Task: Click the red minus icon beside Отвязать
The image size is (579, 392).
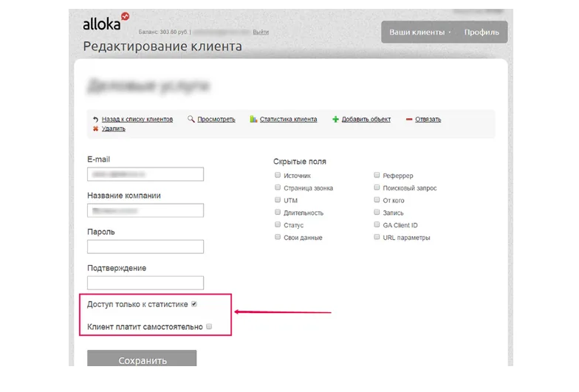Action: click(409, 120)
